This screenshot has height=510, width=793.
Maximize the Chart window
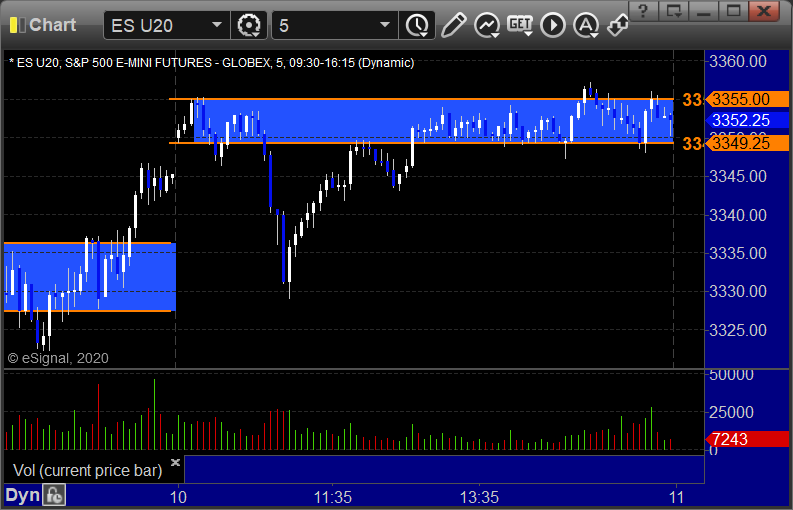click(x=733, y=11)
